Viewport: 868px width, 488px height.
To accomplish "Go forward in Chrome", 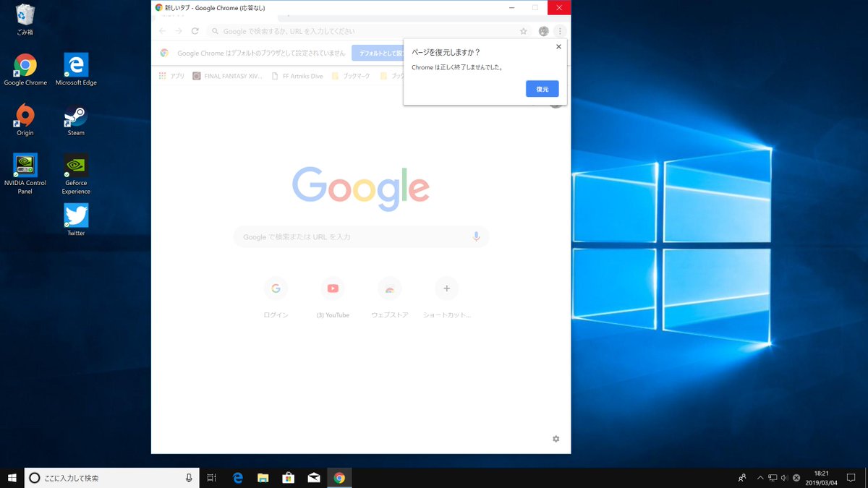I will 179,31.
